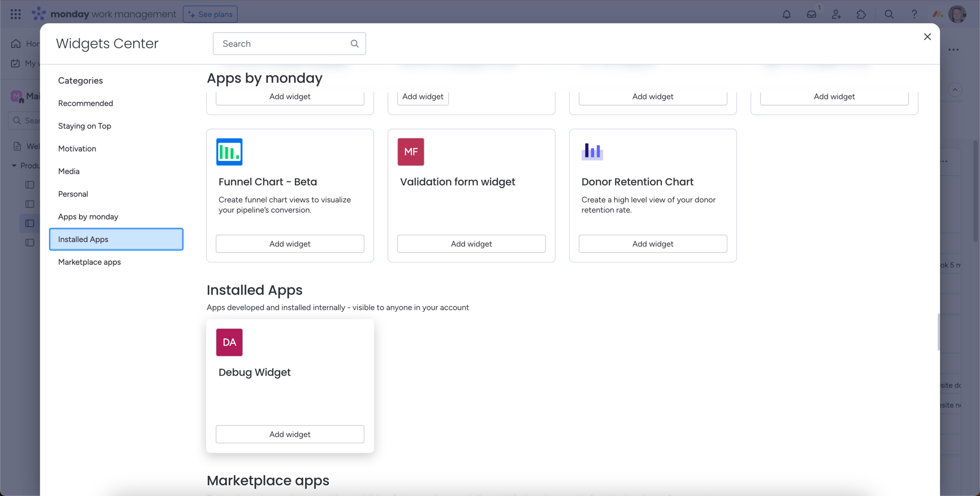Image resolution: width=980 pixels, height=496 pixels.
Task: Click the Marketplace apps section heading
Action: pos(268,481)
